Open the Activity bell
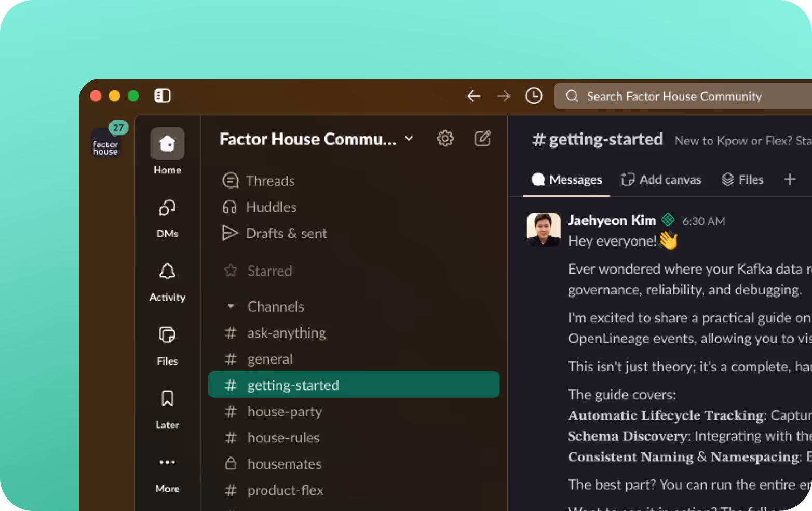 point(167,283)
